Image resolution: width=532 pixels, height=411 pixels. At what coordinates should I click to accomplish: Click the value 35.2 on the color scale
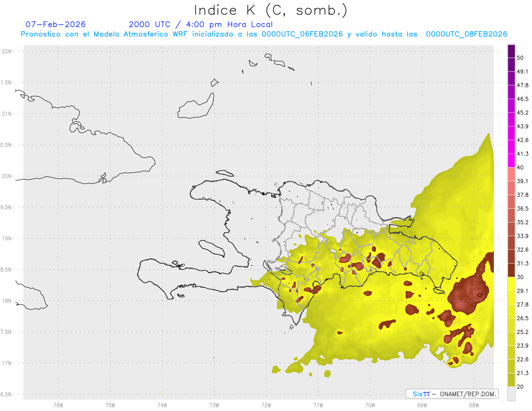(523, 222)
